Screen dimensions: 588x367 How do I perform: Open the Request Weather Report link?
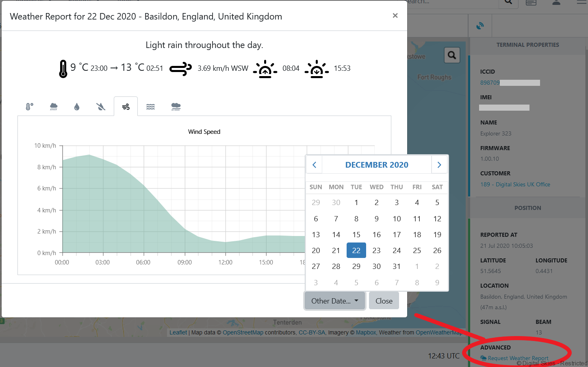[518, 358]
